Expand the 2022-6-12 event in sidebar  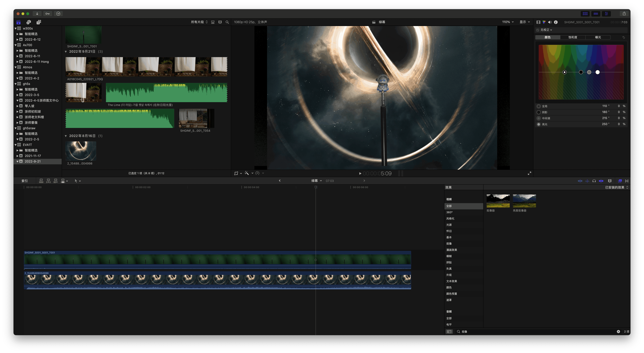click(x=17, y=40)
